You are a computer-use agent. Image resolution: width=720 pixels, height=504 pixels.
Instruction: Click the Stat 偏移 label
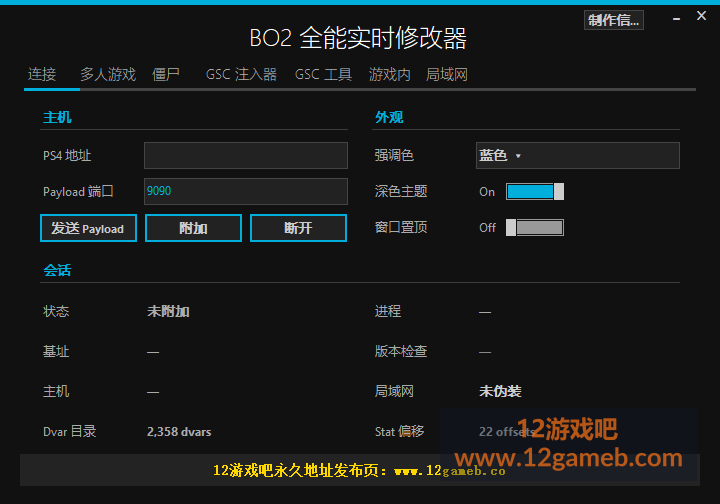coord(399,431)
